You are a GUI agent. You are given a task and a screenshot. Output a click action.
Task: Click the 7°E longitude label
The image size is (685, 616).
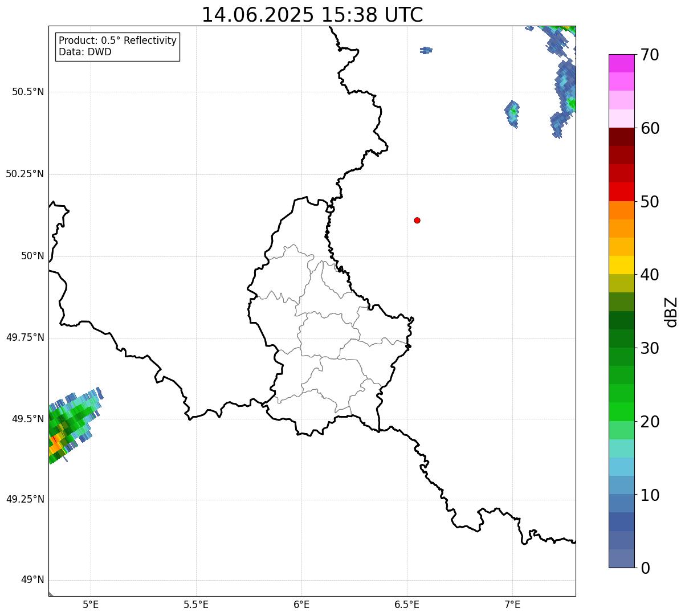[x=512, y=604]
